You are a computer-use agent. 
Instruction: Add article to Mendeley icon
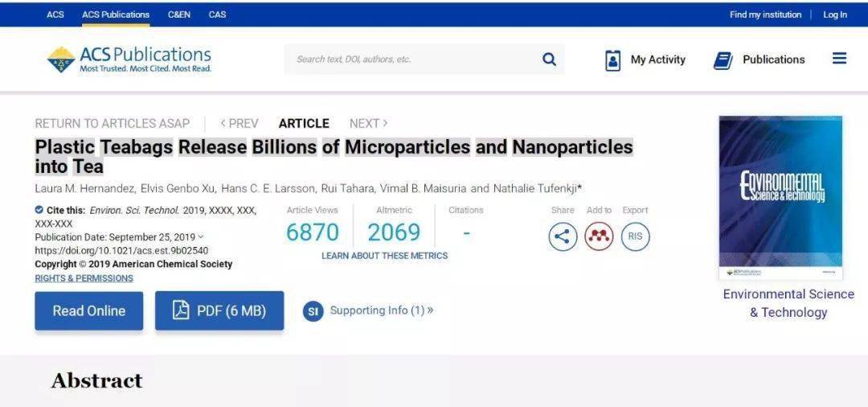click(x=599, y=236)
